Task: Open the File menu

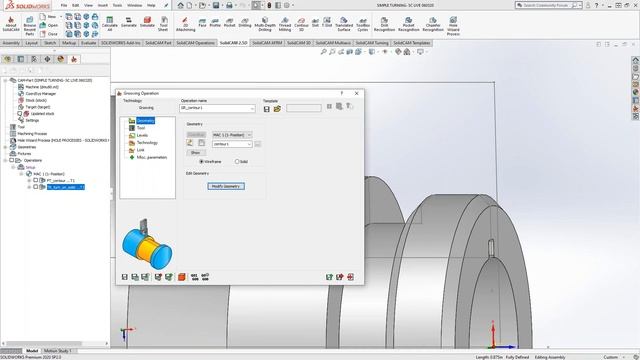Action: [x=64, y=5]
